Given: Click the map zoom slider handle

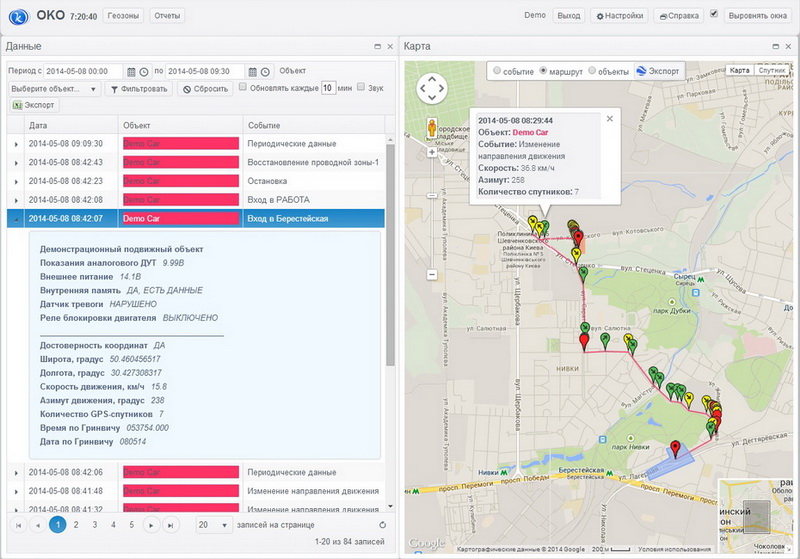Looking at the screenshot, I should 432,195.
